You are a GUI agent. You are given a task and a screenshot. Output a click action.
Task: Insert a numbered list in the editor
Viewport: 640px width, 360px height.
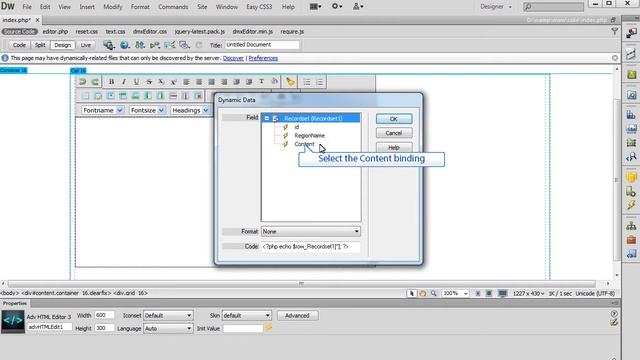point(320,82)
